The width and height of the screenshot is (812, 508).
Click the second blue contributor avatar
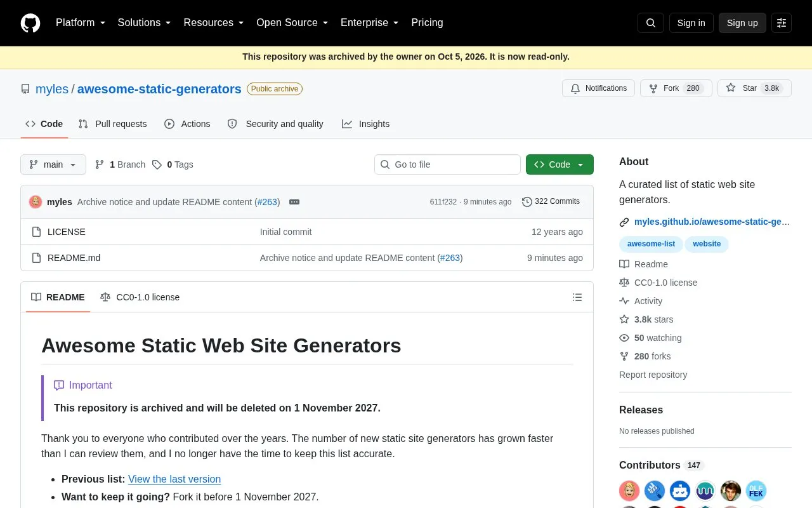coord(655,491)
